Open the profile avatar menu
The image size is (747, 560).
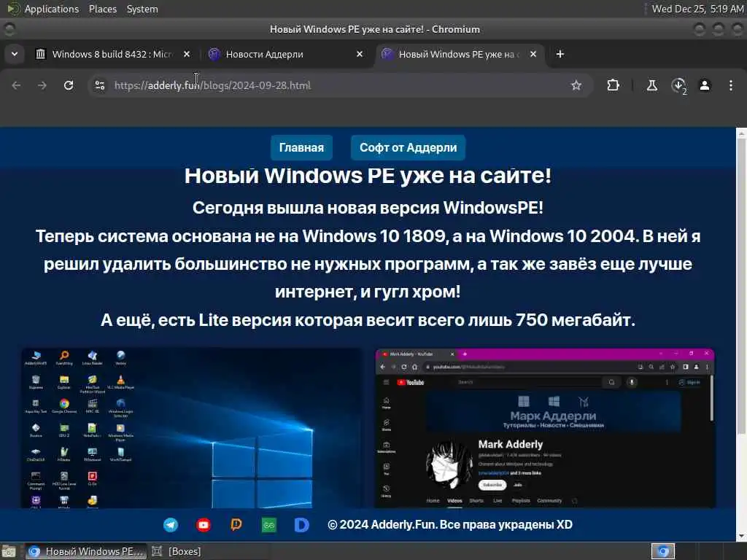click(x=705, y=85)
